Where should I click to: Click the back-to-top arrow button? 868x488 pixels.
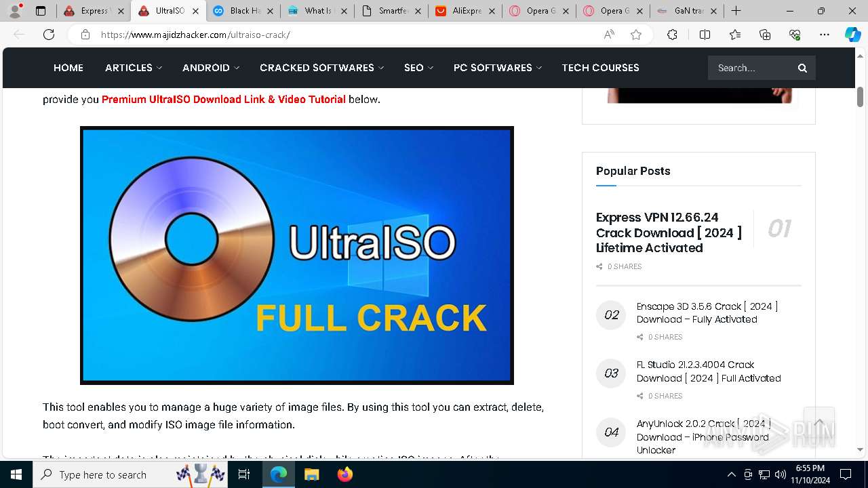point(818,424)
